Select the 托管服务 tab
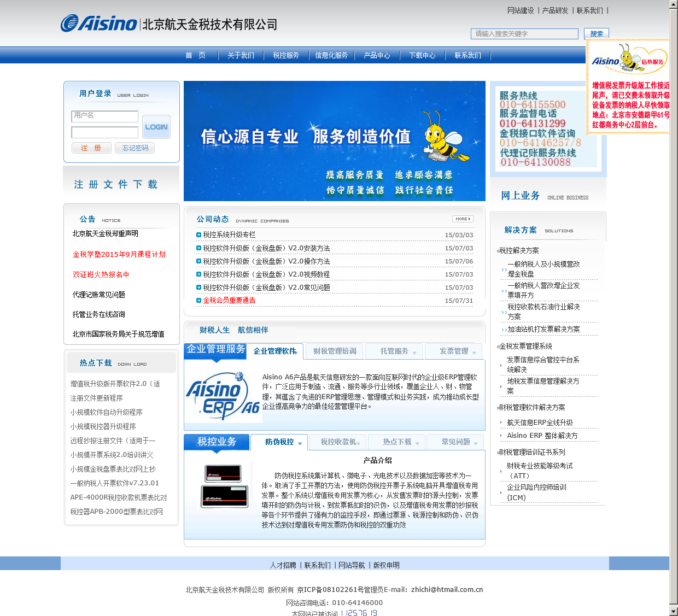 click(x=394, y=351)
